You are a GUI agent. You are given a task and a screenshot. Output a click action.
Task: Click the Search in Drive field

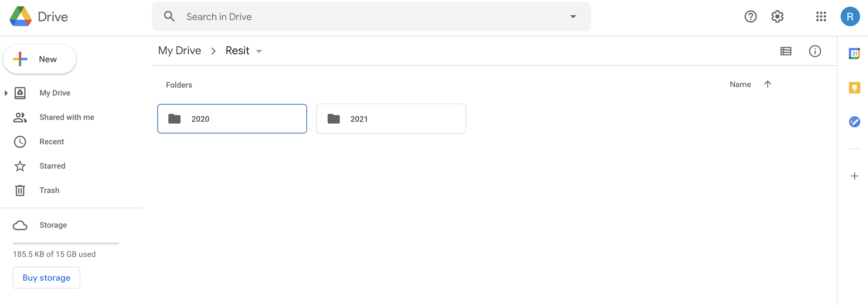(x=371, y=16)
